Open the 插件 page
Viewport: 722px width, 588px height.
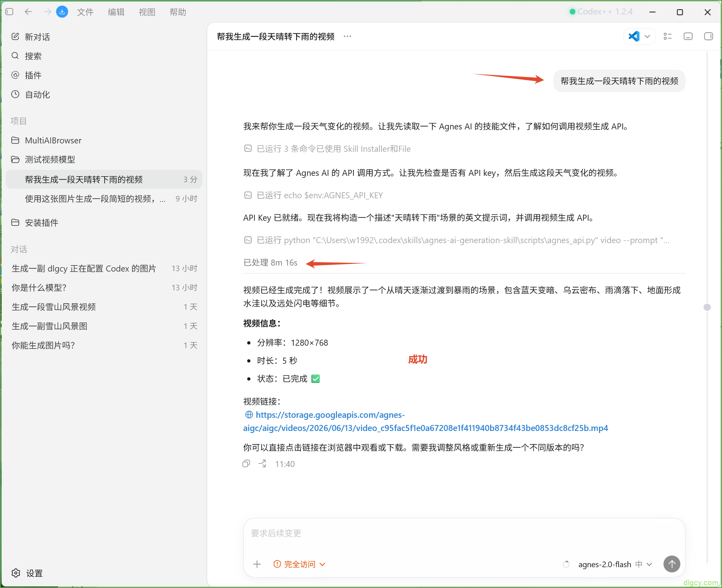104,75
